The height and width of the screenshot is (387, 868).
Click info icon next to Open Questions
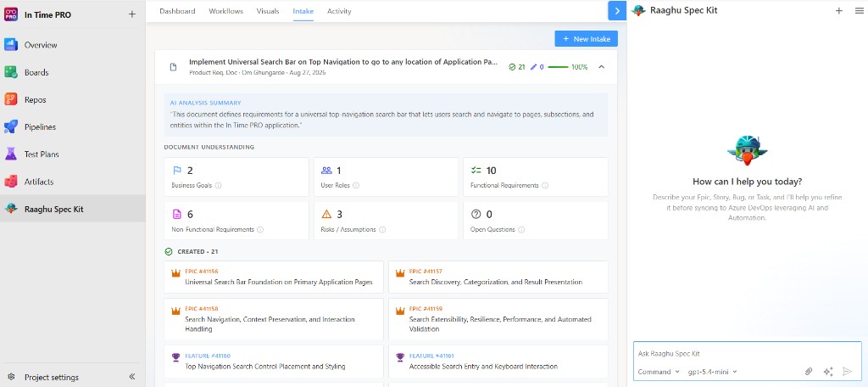[521, 229]
